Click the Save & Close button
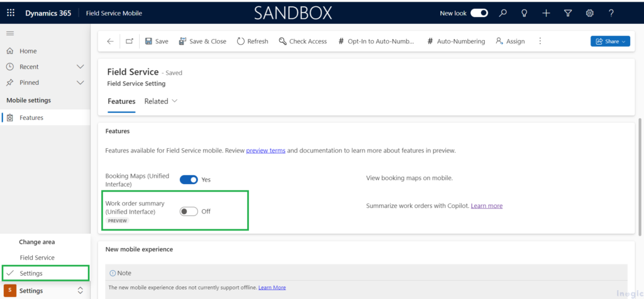 [x=203, y=41]
